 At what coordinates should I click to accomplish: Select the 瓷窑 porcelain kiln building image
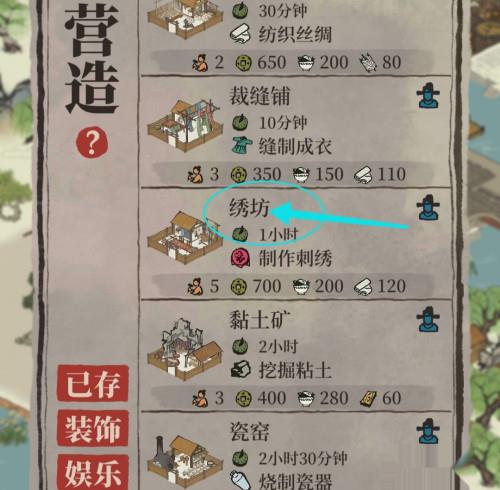click(185, 462)
